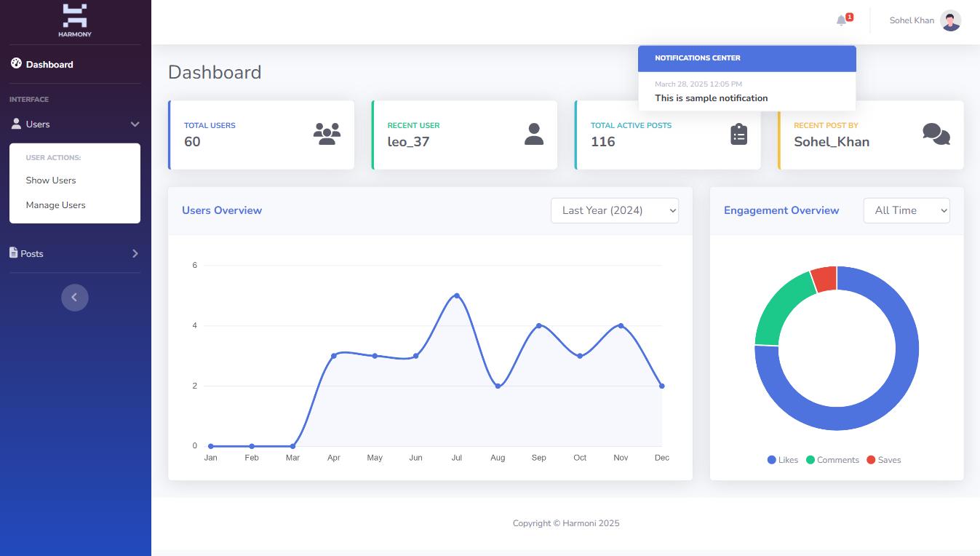Viewport: 980px width, 556px height.
Task: Click the Total Active Posts value 116
Action: pyautogui.click(x=603, y=141)
